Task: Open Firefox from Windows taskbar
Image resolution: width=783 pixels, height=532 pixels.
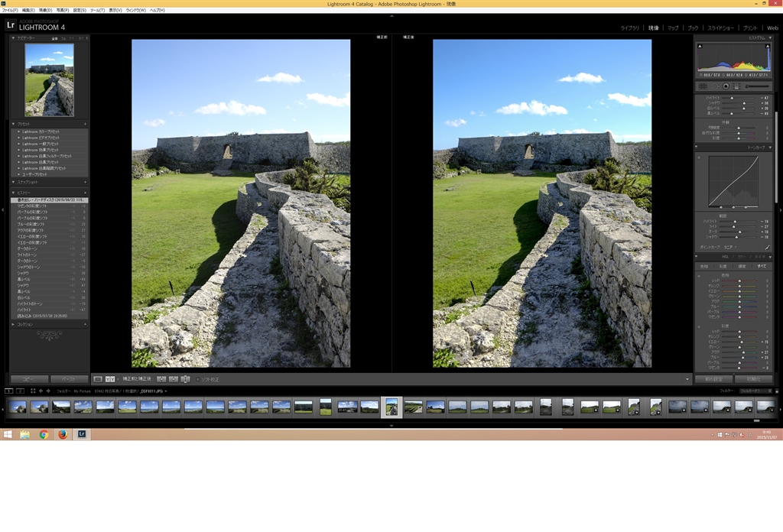Action: [x=63, y=434]
